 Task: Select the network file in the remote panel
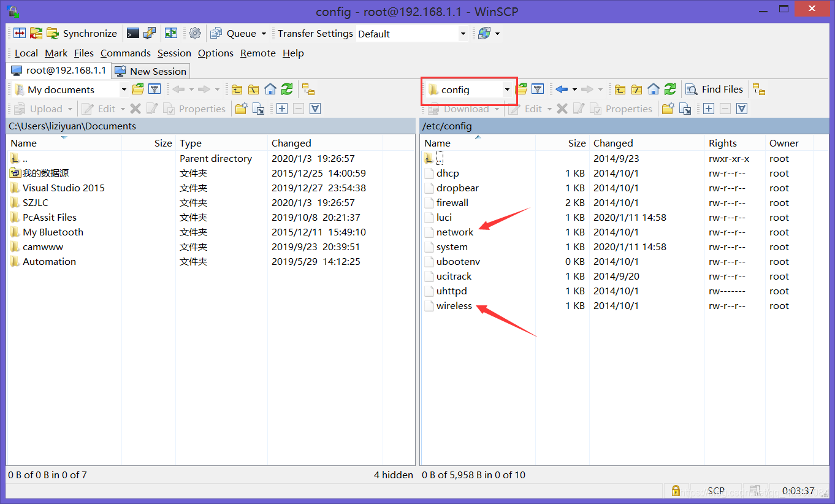click(455, 232)
